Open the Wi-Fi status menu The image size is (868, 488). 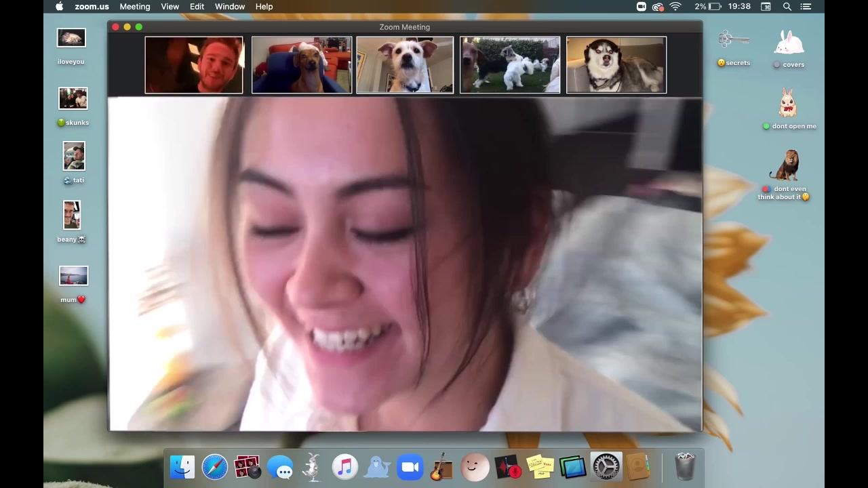pyautogui.click(x=675, y=7)
